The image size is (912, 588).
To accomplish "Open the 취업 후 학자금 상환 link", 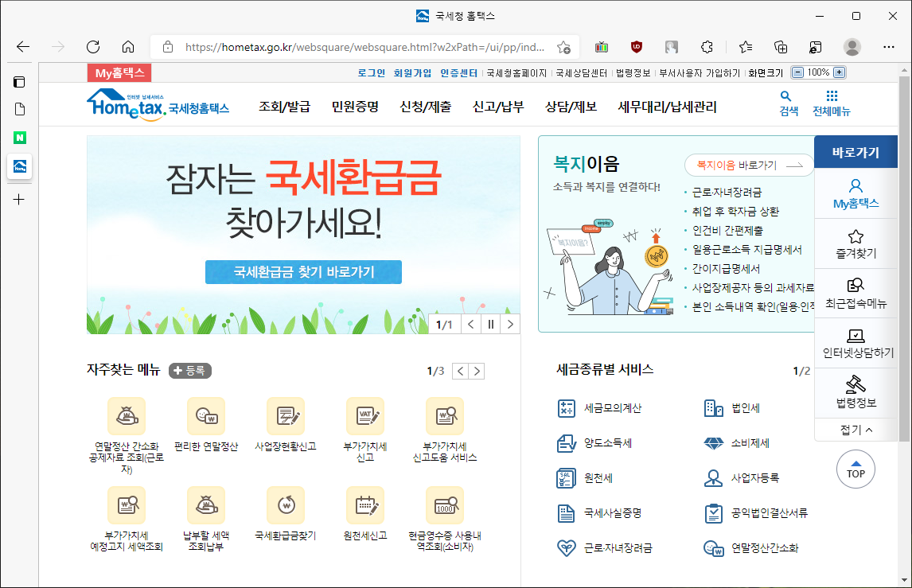I will [735, 211].
